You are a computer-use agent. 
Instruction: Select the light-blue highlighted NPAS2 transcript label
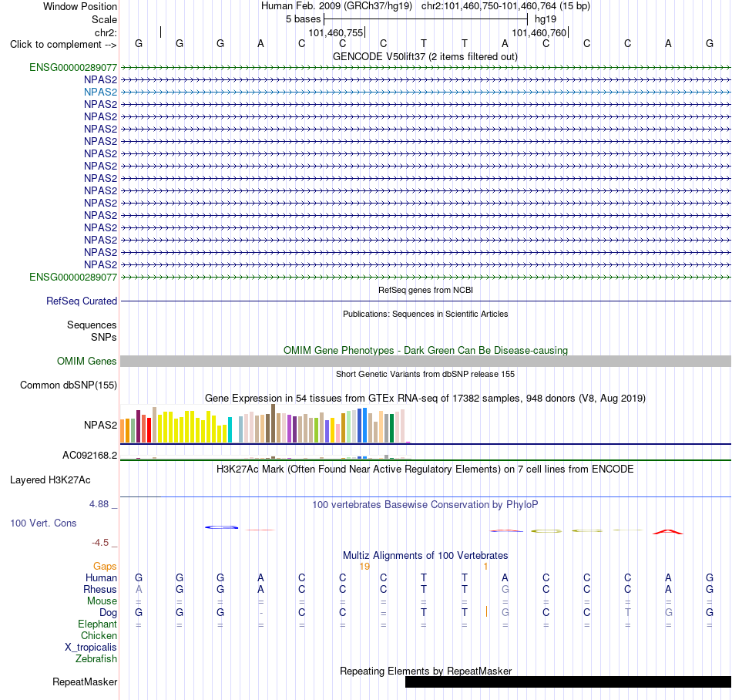[x=100, y=92]
